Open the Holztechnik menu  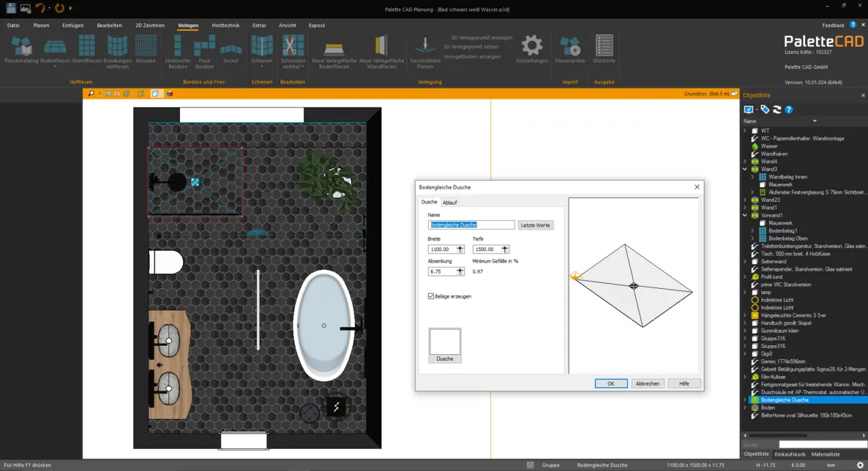pos(225,26)
